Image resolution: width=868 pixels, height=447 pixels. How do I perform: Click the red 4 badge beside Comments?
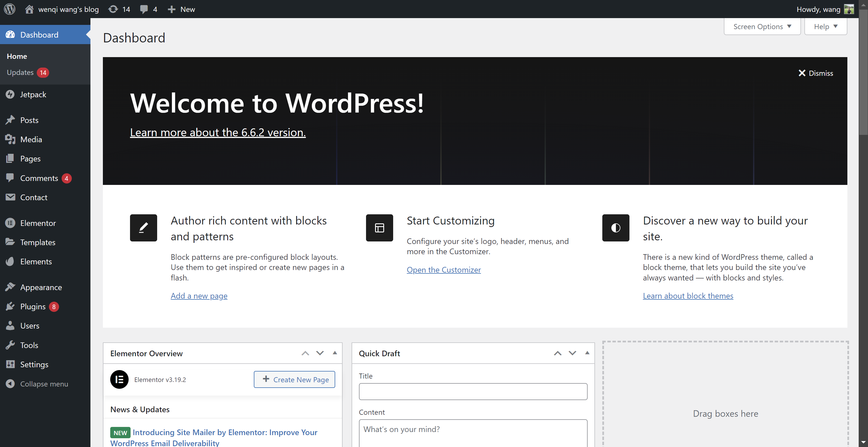tap(66, 178)
